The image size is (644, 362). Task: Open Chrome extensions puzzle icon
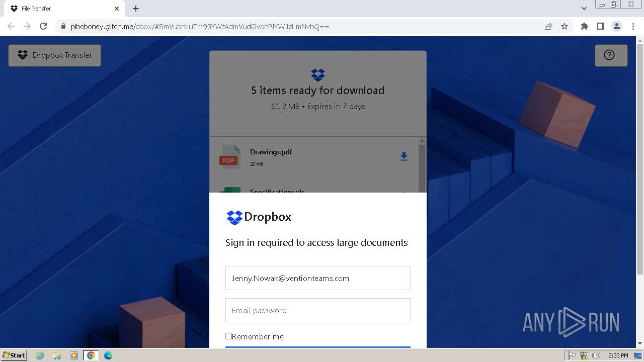pyautogui.click(x=585, y=26)
